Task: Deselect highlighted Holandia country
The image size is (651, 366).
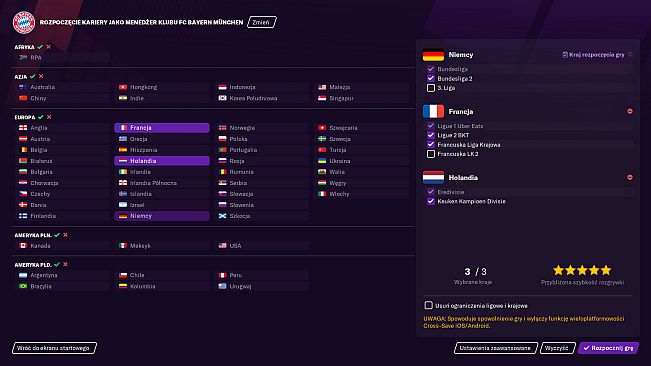Action: click(x=162, y=161)
